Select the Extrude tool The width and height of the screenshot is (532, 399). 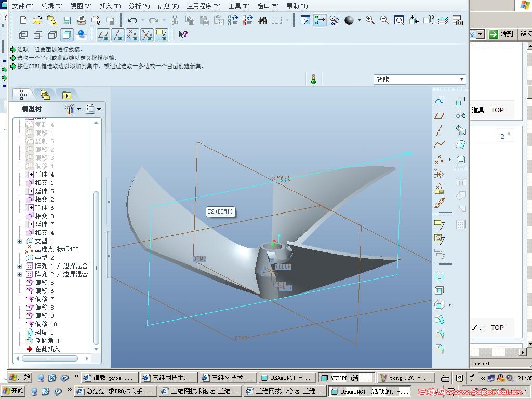click(x=461, y=101)
